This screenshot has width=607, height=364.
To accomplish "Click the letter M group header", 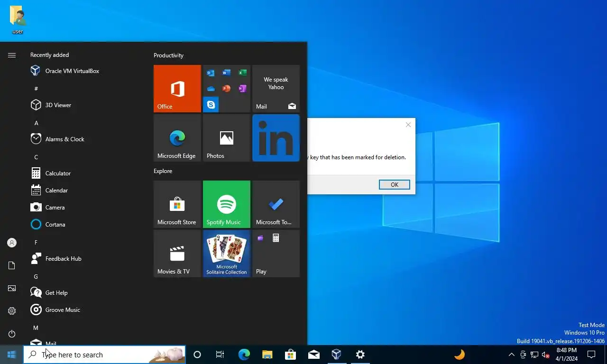I will (x=36, y=328).
